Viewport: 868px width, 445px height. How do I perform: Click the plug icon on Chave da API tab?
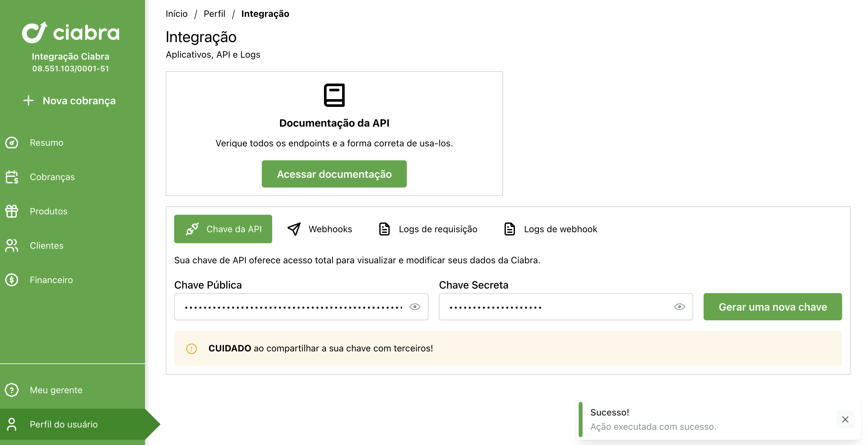tap(192, 229)
